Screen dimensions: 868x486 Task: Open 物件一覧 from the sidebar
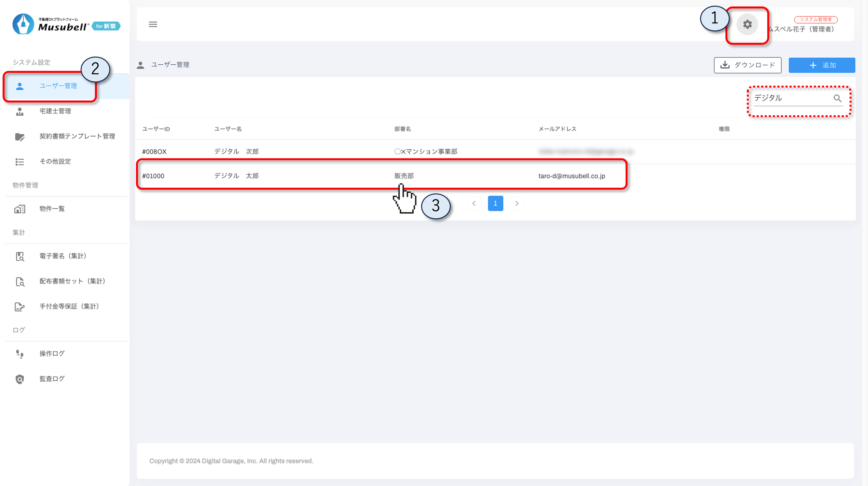(52, 209)
